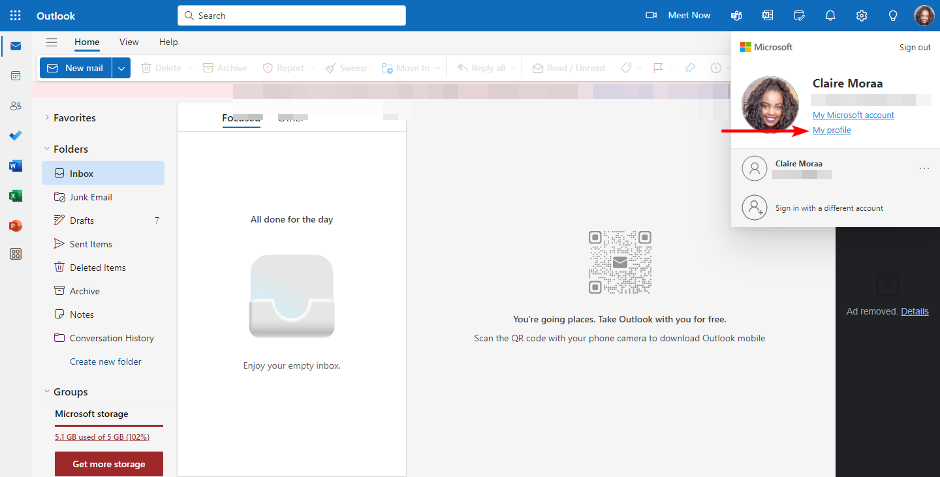Screen dimensions: 940x477
Task: Collapse the Groups section
Action: 47,391
